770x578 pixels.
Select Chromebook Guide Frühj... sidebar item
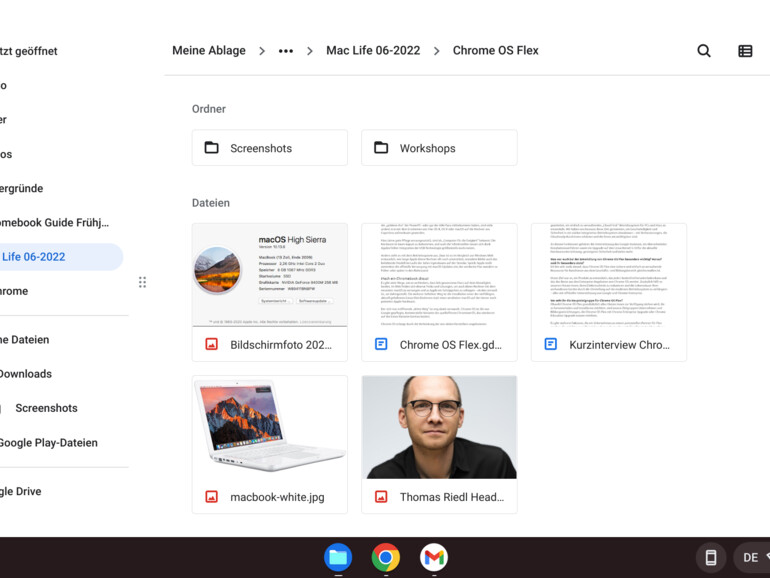tap(54, 222)
